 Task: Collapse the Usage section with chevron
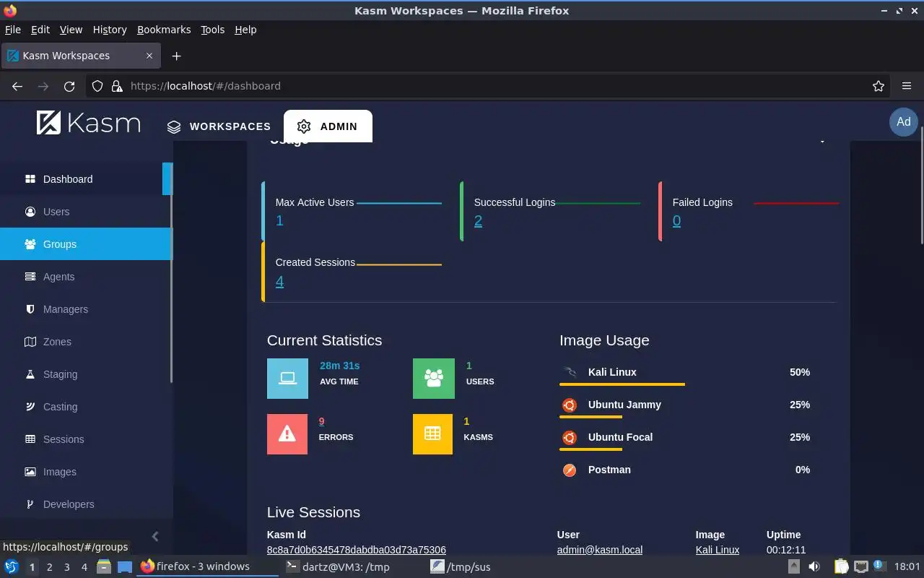tap(822, 141)
